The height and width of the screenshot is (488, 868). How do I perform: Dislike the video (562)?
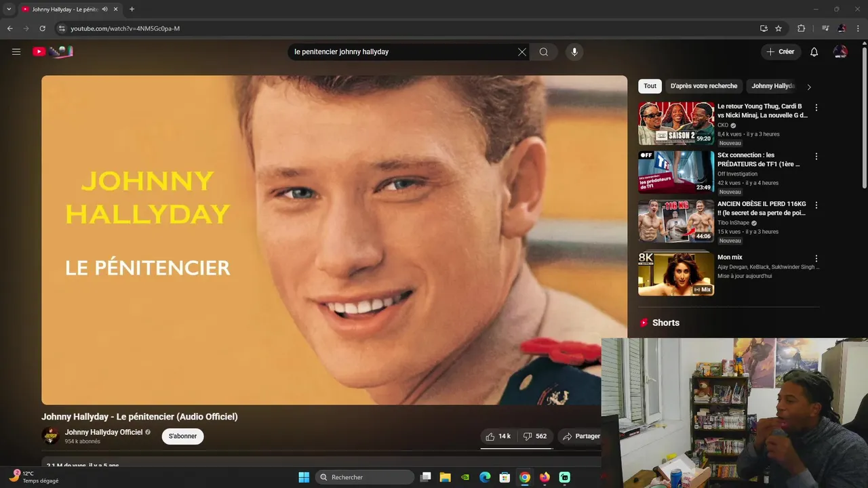pyautogui.click(x=535, y=436)
